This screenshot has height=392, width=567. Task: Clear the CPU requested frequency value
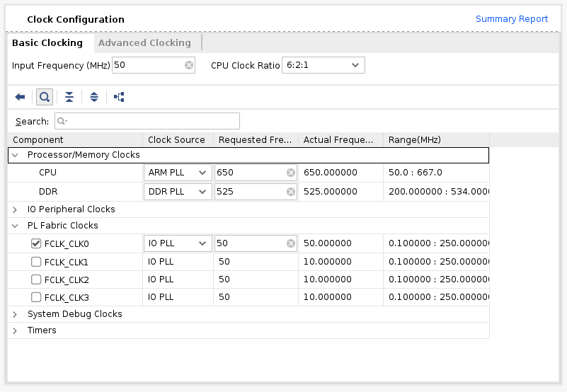(x=291, y=173)
